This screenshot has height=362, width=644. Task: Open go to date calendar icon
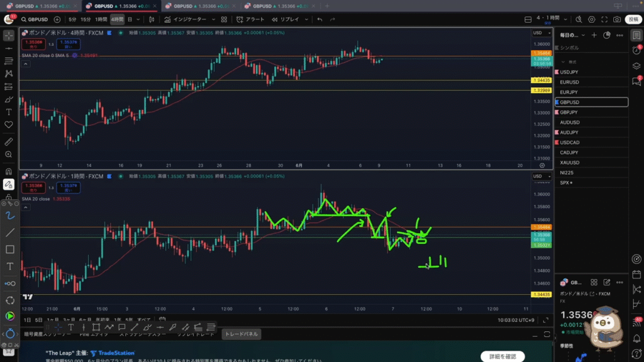pos(162,319)
